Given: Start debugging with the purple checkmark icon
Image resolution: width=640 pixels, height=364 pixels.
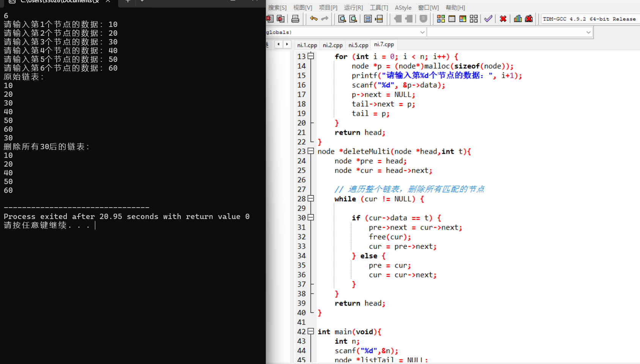Looking at the screenshot, I should pos(489,19).
